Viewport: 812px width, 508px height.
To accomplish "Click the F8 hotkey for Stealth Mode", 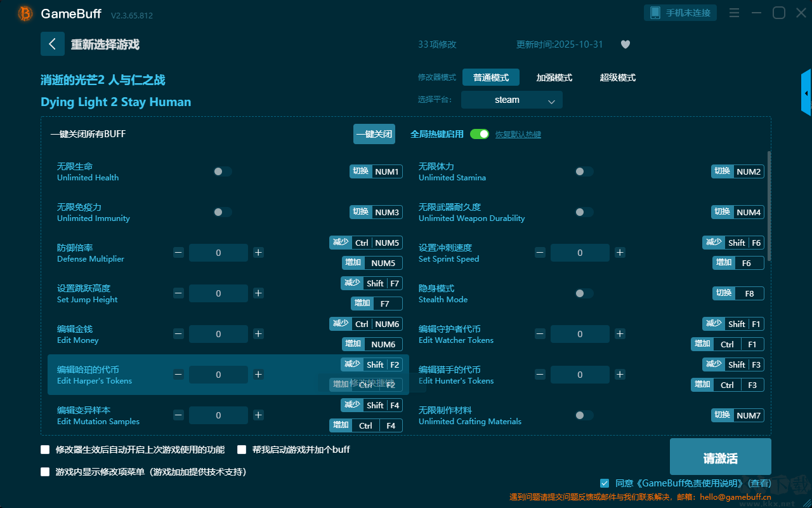I will coord(738,293).
